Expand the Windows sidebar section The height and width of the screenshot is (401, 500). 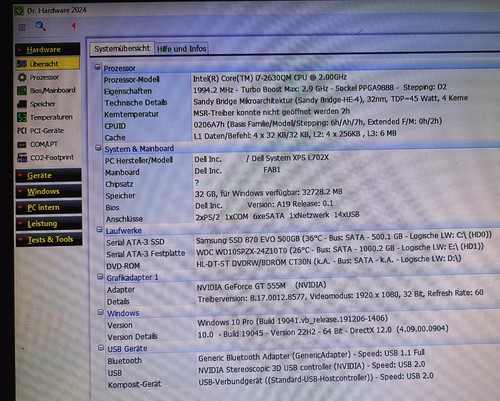(x=48, y=191)
